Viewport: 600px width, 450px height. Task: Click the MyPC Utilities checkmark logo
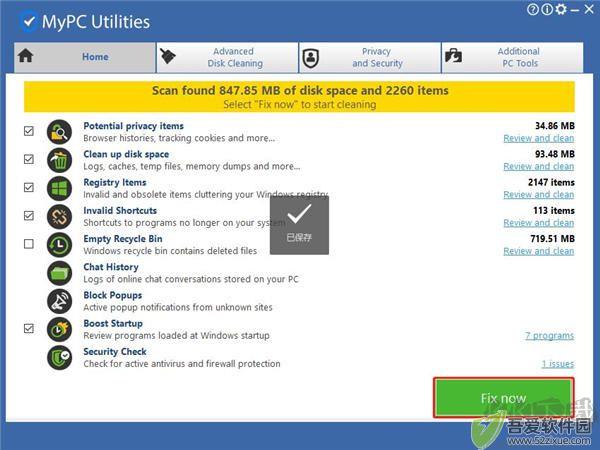[x=29, y=22]
